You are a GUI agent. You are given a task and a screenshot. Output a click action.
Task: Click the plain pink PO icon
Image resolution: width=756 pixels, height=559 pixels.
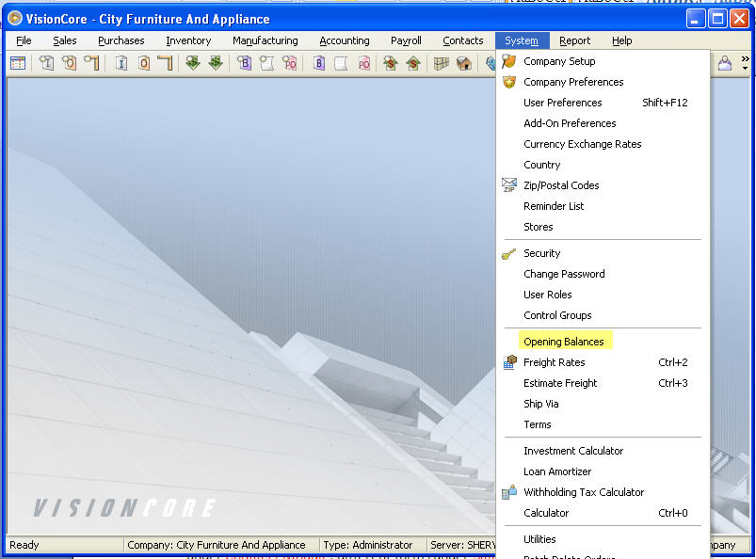coord(364,63)
